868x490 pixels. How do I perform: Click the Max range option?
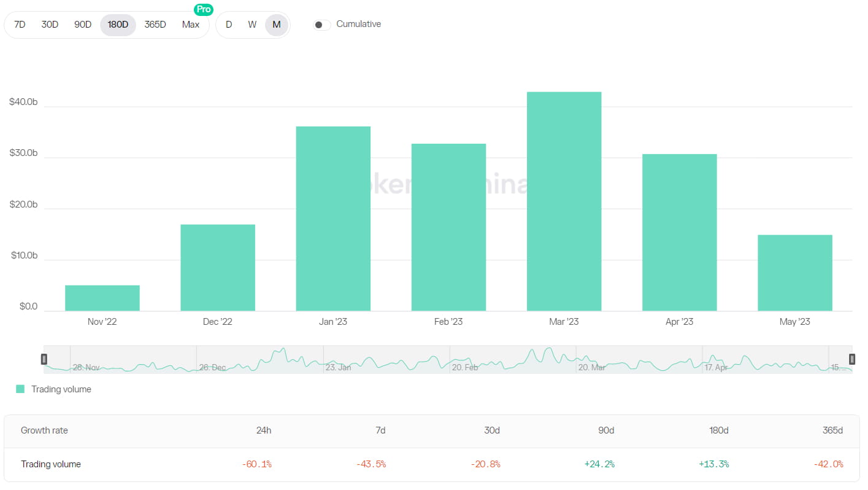pos(191,25)
